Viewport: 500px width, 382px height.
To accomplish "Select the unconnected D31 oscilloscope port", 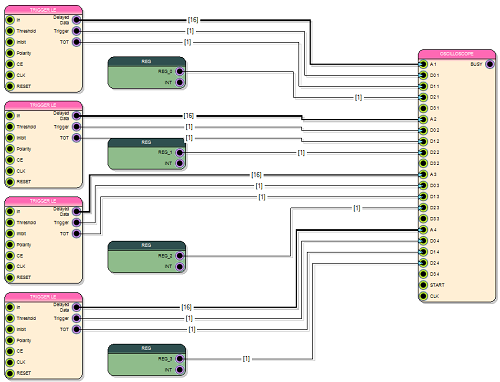I will [x=423, y=108].
